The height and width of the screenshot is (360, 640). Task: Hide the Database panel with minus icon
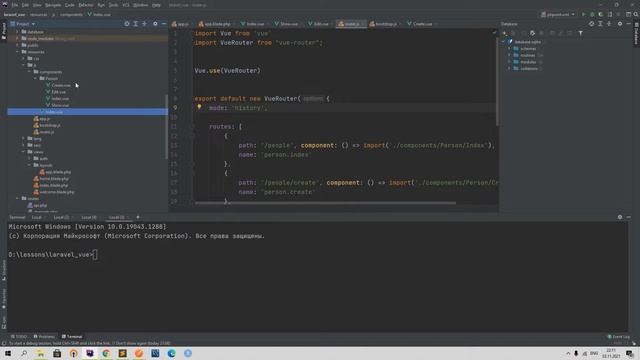(628, 24)
